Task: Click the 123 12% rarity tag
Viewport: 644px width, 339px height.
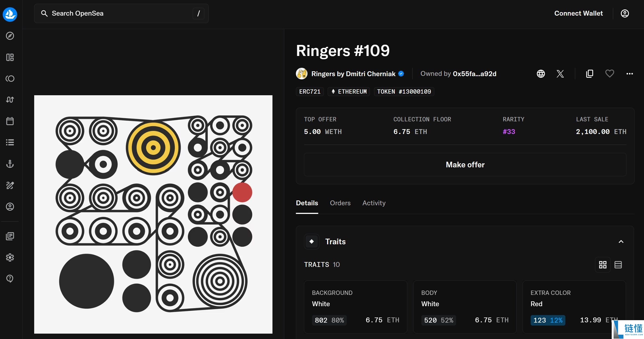Action: click(x=548, y=320)
